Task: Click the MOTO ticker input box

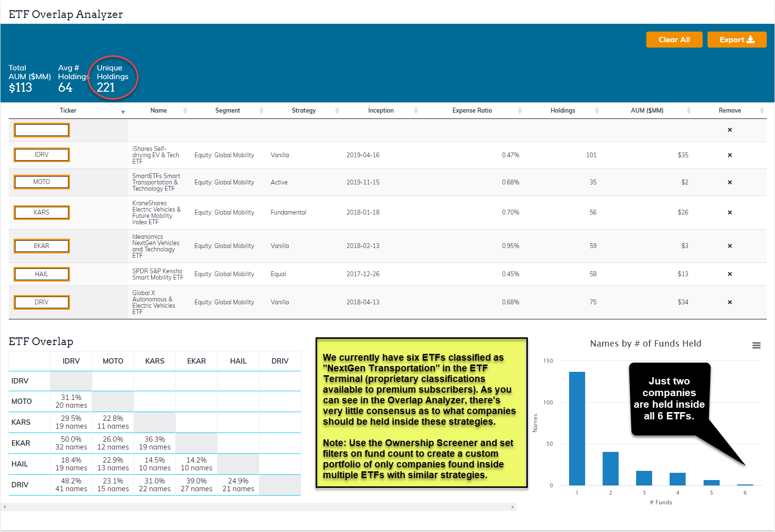Action: 42,182
